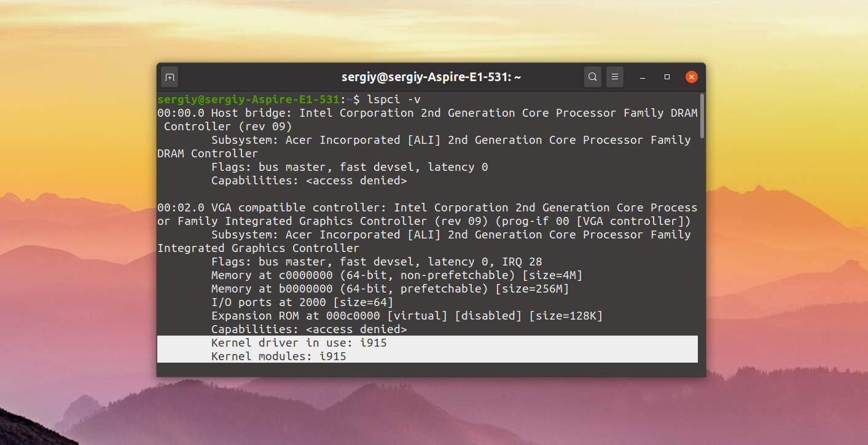Image resolution: width=868 pixels, height=445 pixels.
Task: Click the Kernel modules: i915 line
Action: click(x=428, y=356)
